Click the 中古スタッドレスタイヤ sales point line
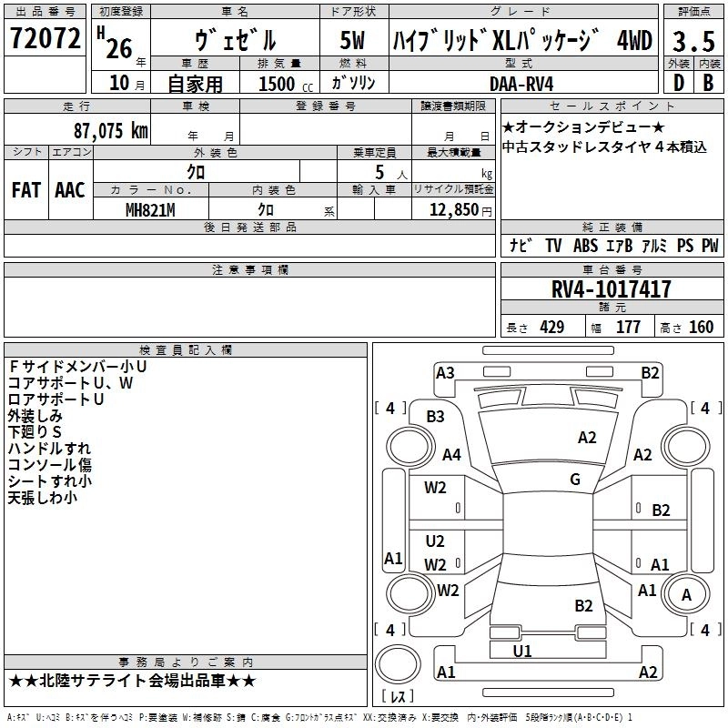Image resolution: width=728 pixels, height=728 pixels. (604, 147)
